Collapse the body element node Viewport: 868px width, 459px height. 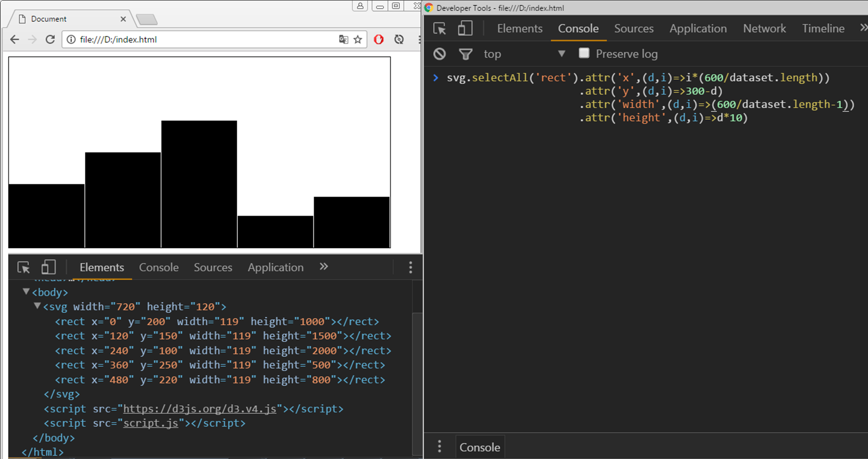[26, 291]
